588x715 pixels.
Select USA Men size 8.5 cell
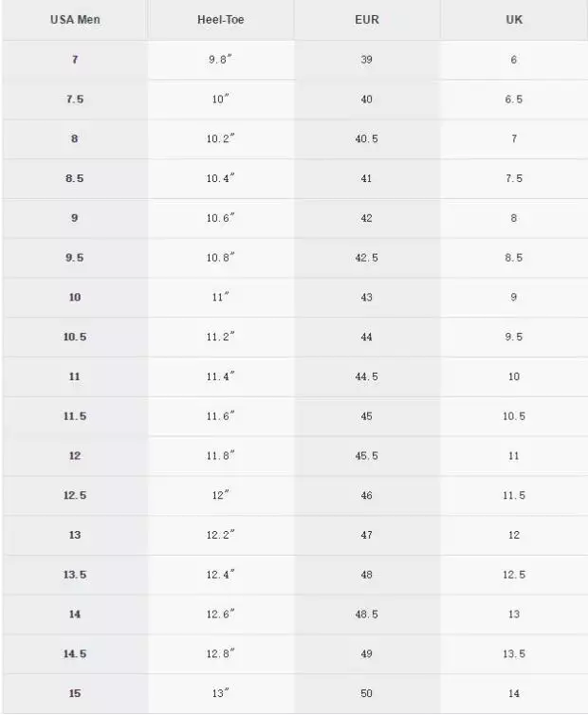coord(75,178)
